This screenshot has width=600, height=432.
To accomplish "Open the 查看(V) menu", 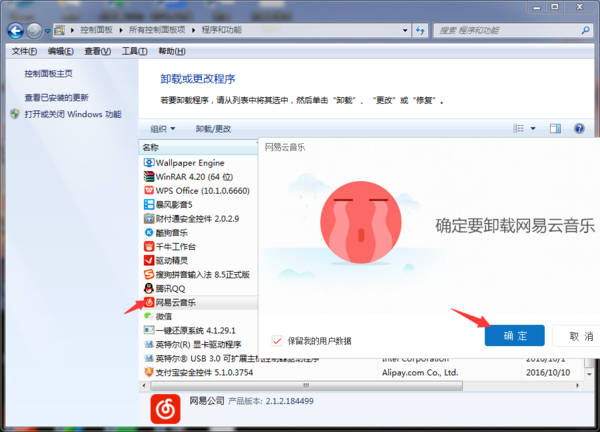I will [x=98, y=51].
